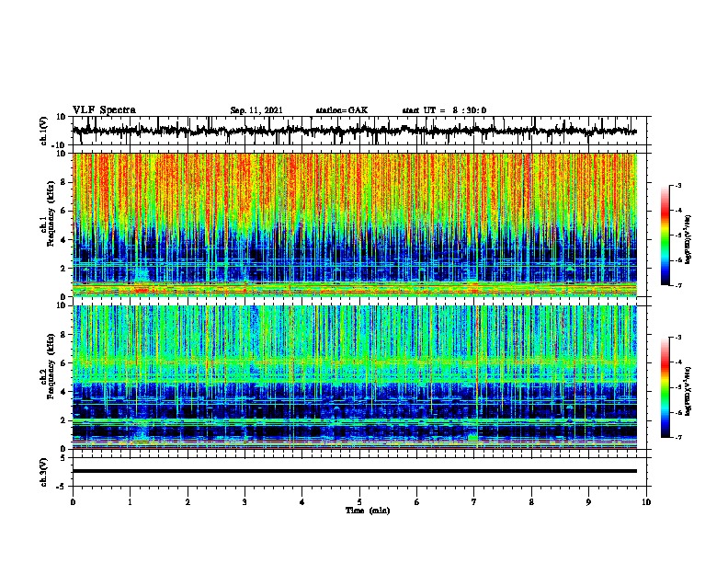Click the 'VLF Spectra' title text
728x563 pixels.
[104, 110]
